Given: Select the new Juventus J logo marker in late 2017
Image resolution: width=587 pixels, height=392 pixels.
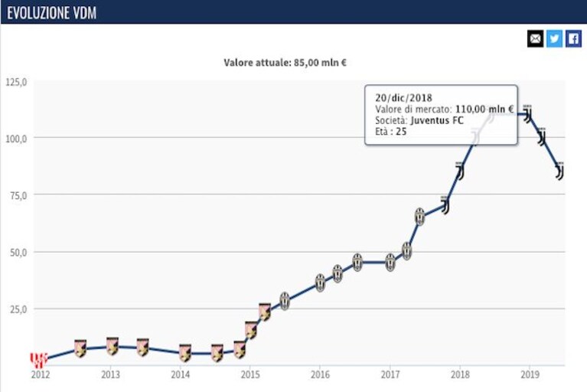Looking at the screenshot, I should 445,204.
